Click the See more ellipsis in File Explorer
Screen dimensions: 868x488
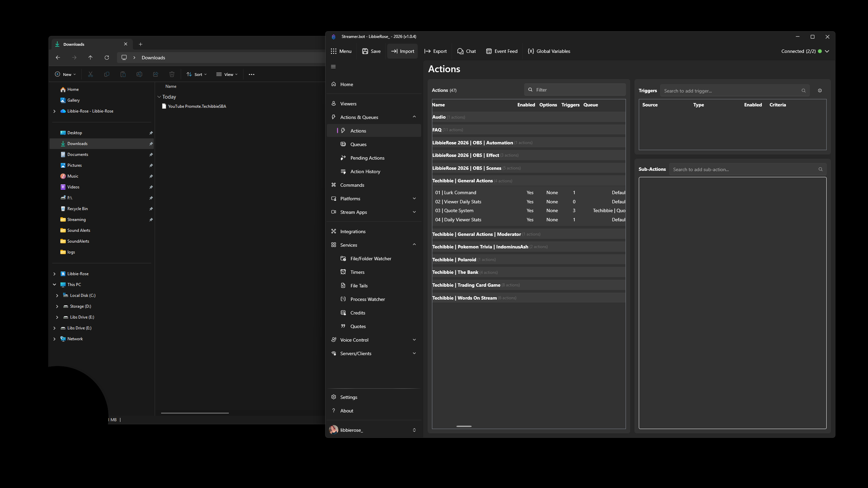(252, 74)
